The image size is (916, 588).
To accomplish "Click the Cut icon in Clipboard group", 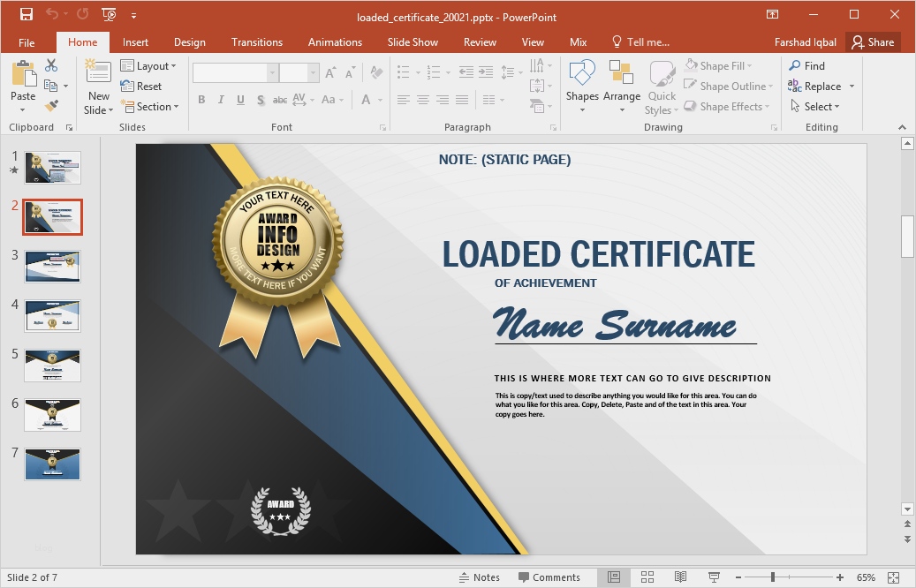I will 49,65.
